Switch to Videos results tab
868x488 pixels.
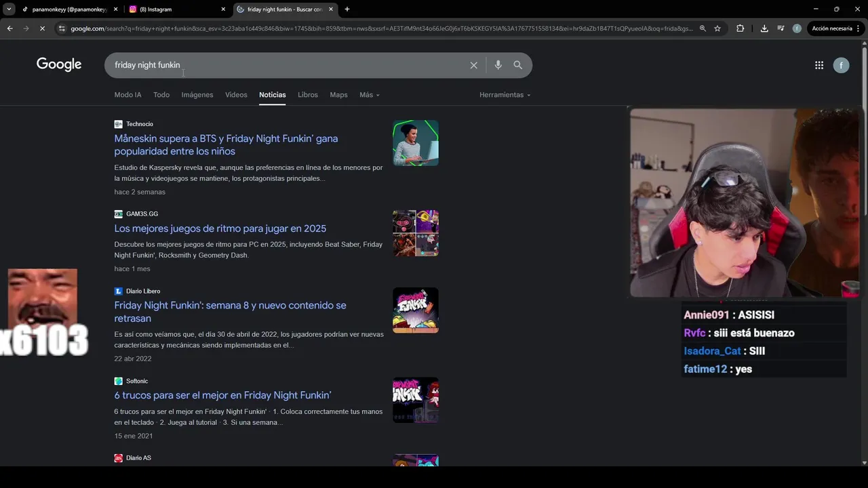pyautogui.click(x=236, y=95)
